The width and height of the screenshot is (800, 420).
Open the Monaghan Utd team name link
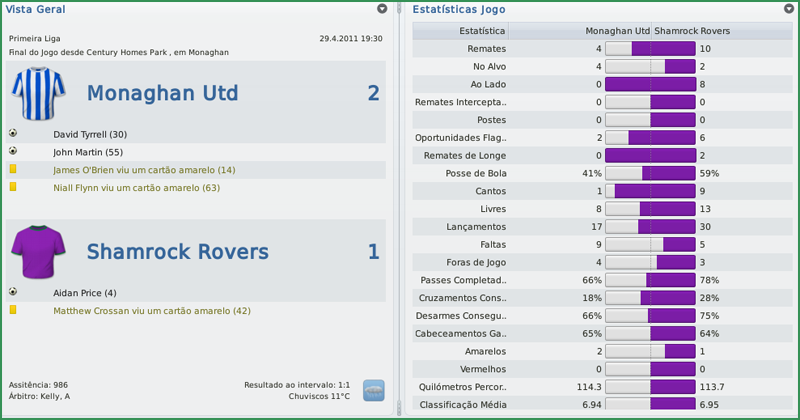[x=163, y=94]
